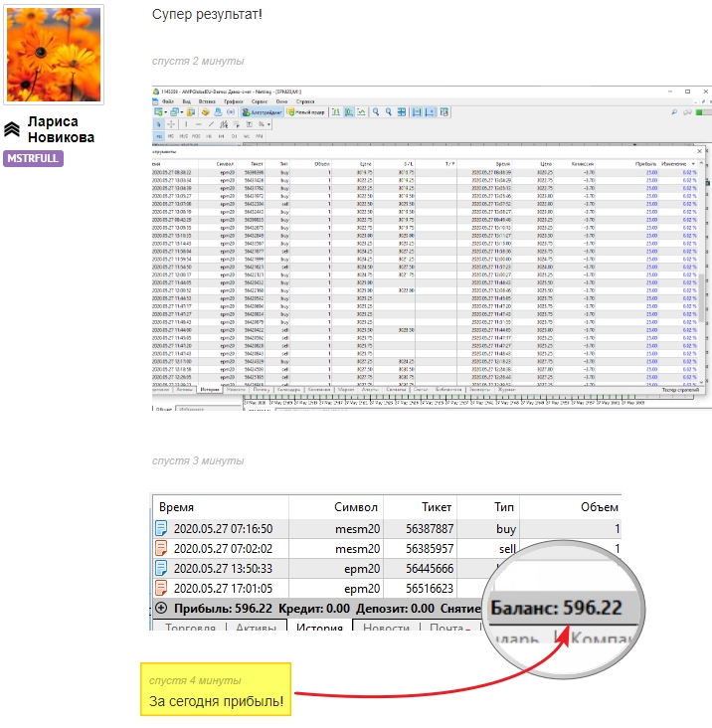Select the D1 timeframe button
712x728 pixels.
[234, 136]
